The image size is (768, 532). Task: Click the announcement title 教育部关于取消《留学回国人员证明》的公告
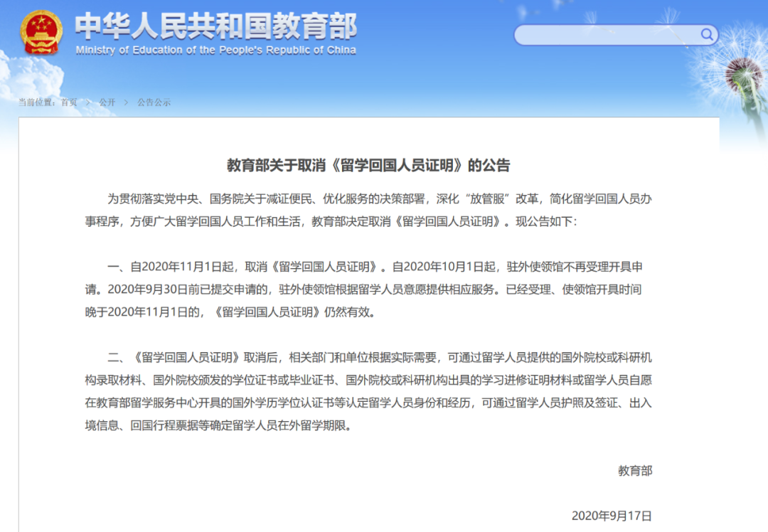368,166
